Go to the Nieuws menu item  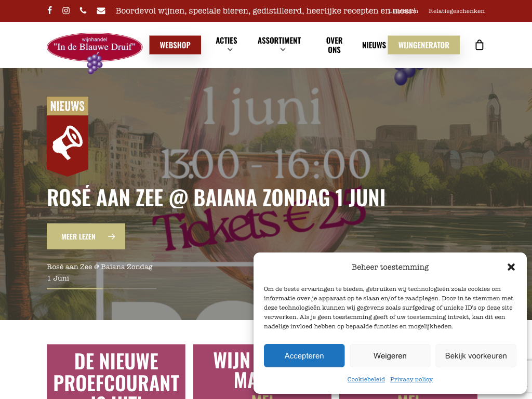(374, 45)
